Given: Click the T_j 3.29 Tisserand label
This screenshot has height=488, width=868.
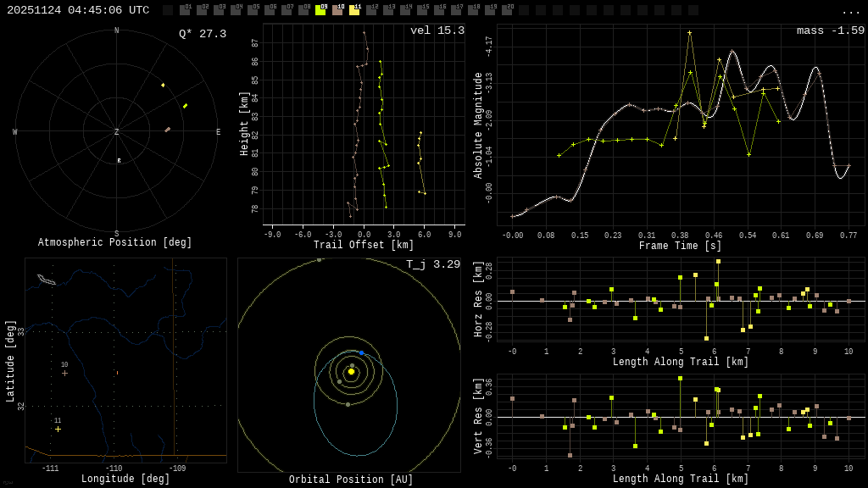Looking at the screenshot, I should click(x=432, y=264).
